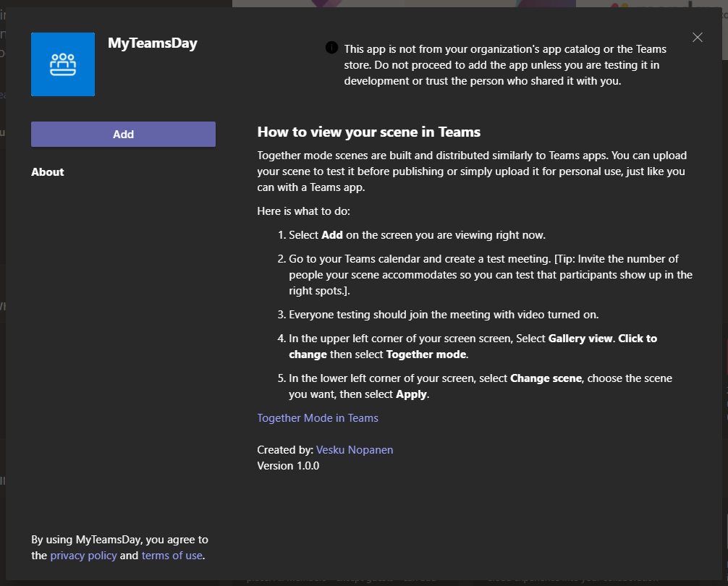Screen dimensions: 728x586
Task: Open the Together Mode in Teams link
Action: tap(318, 418)
